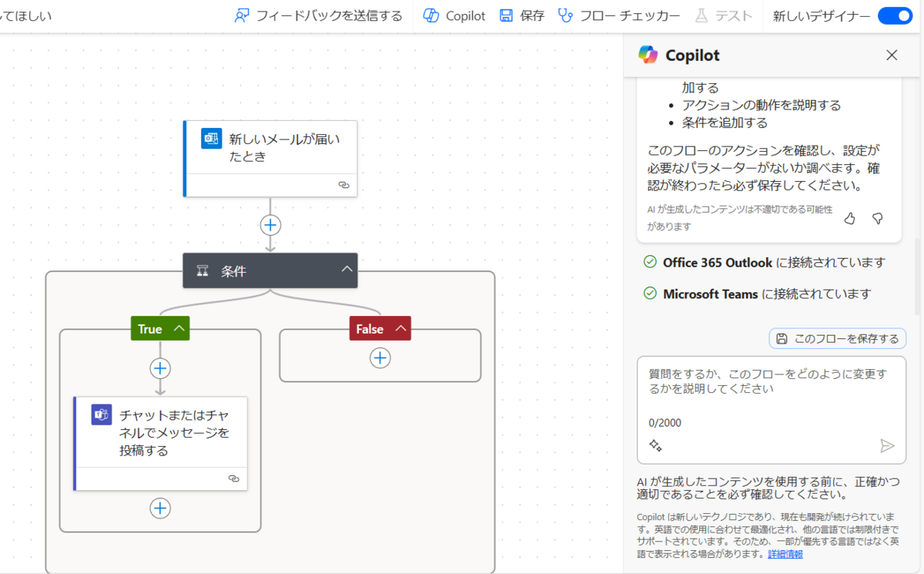Click the テスト flask button
The width and height of the screenshot is (924, 574).
(x=723, y=15)
